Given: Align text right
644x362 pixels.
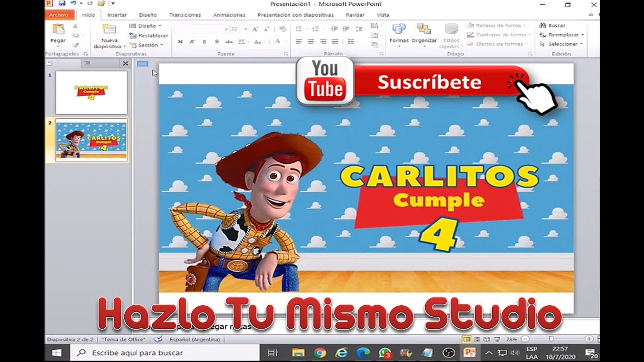Looking at the screenshot, I should point(323,42).
